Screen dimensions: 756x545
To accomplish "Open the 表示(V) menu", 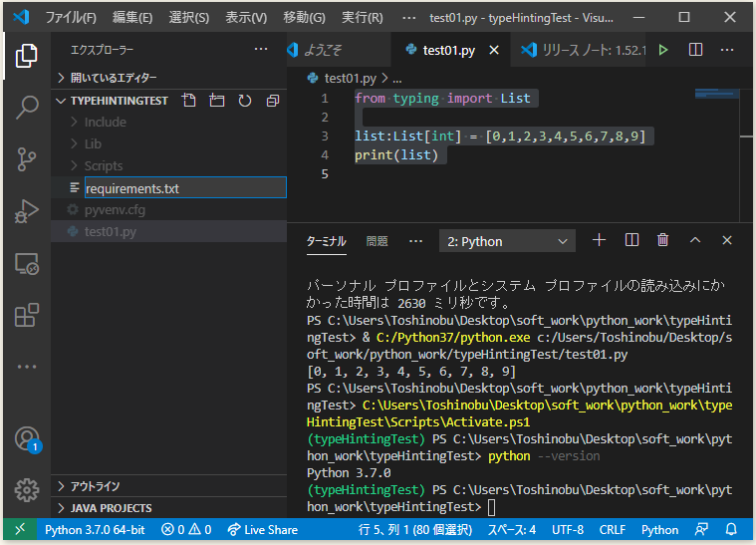I will [x=246, y=18].
